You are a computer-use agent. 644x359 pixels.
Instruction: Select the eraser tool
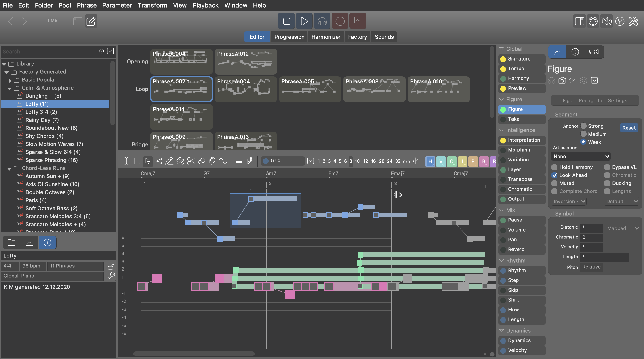point(202,161)
